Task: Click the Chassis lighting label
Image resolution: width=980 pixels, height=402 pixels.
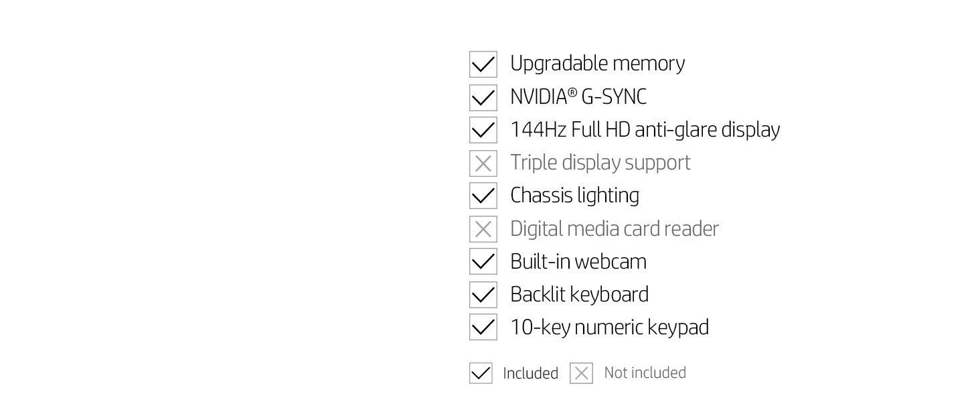Action: 574,196
